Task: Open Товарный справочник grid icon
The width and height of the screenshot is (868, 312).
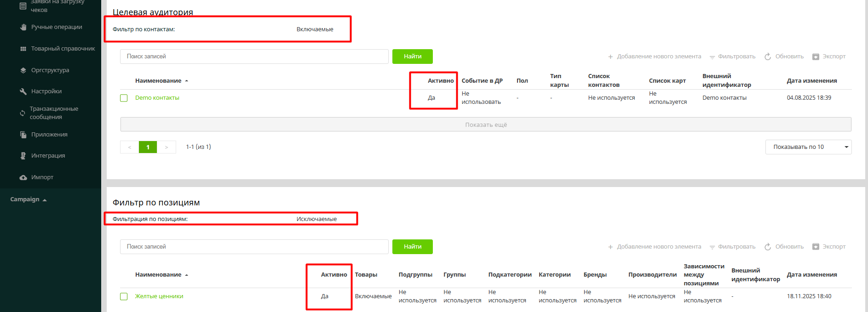Action: [23, 49]
